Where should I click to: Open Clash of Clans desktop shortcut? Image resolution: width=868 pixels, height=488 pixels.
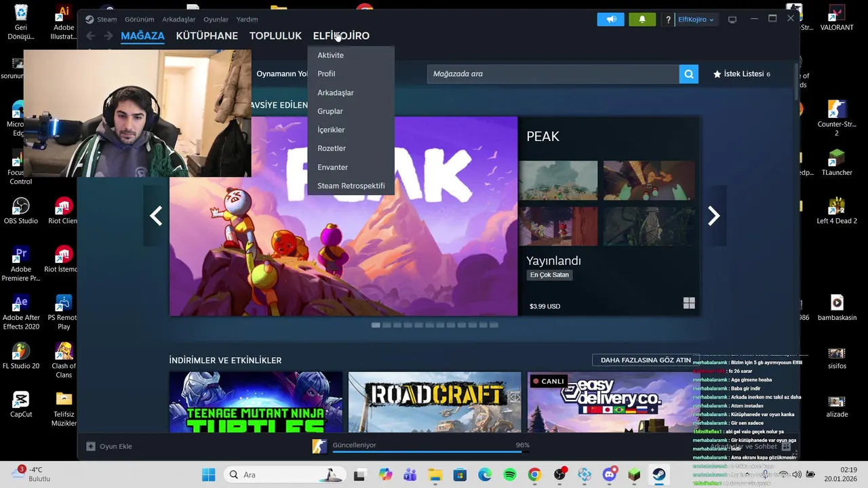64,361
